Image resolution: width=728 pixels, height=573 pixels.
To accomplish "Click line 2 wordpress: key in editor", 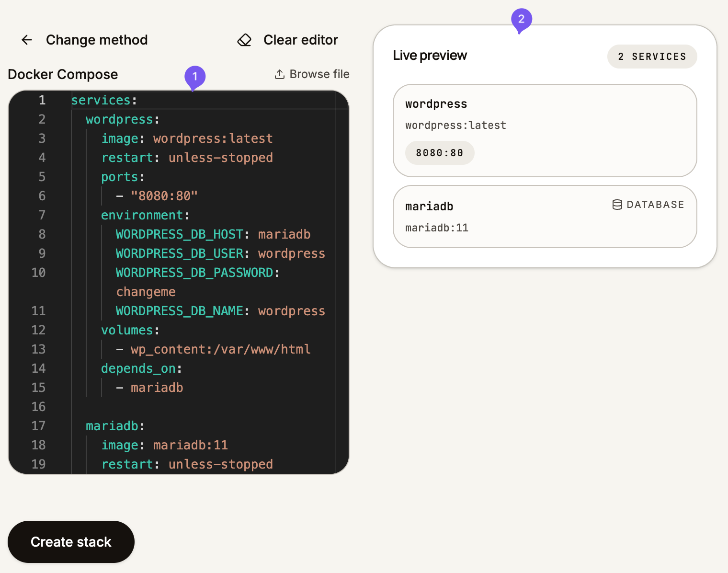I will coord(123,119).
